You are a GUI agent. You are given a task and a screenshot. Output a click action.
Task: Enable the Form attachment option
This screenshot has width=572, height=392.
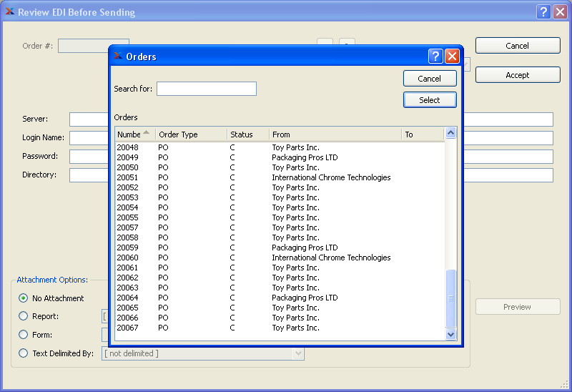[x=24, y=335]
